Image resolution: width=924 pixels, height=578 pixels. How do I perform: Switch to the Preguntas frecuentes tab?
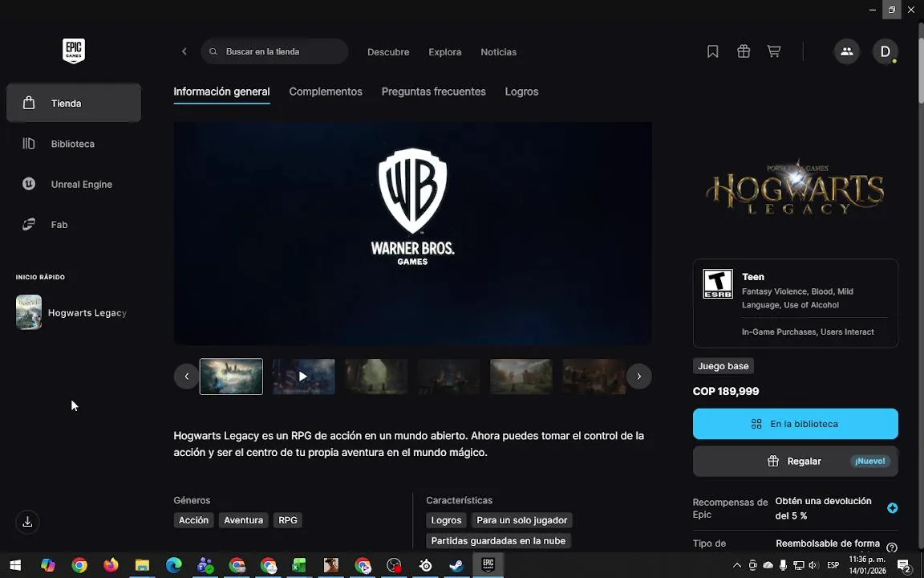click(434, 92)
